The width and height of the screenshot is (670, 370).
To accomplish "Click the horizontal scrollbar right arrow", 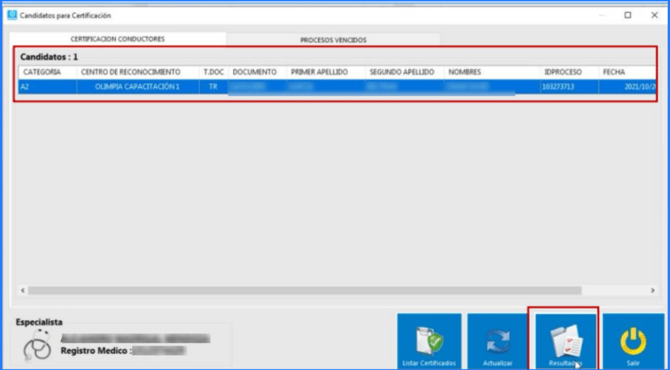I will coord(652,291).
